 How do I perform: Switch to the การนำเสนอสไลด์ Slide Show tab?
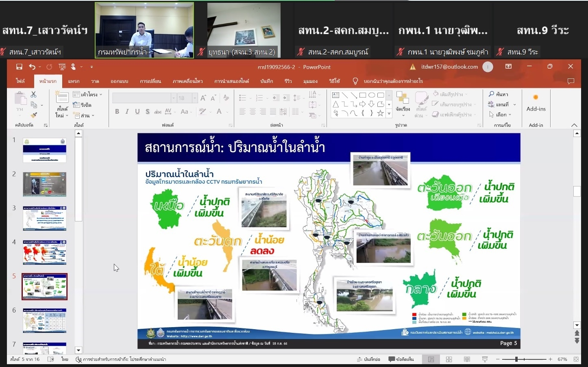(231, 81)
